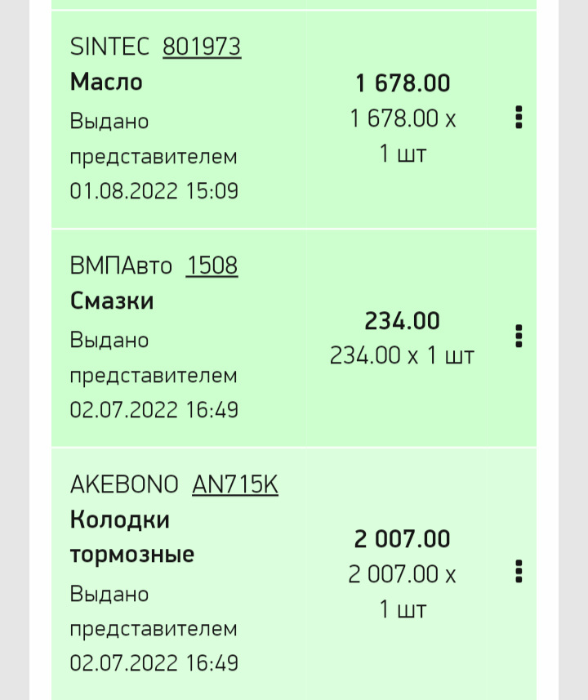Open options menu for Колодки тормозные

click(x=519, y=571)
